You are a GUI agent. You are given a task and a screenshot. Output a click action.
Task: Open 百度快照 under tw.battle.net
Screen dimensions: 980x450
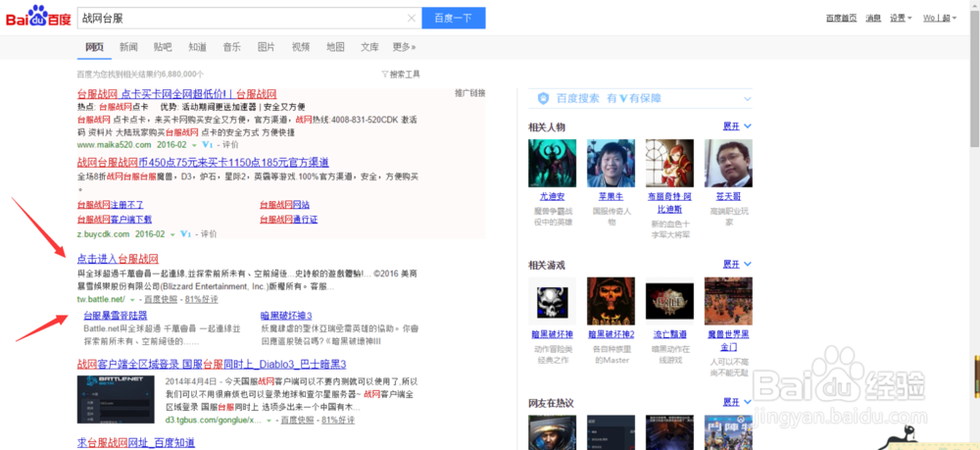coord(160,300)
